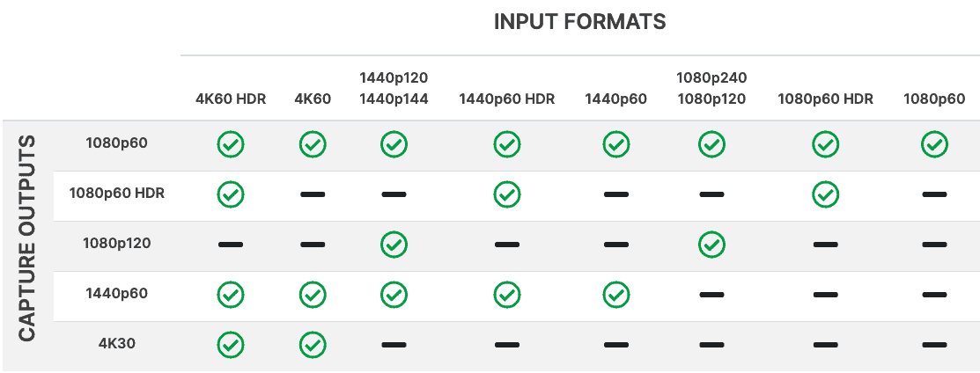Image resolution: width=980 pixels, height=373 pixels.
Task: Select the 1080p60 HDR capture output row label
Action: point(117,193)
